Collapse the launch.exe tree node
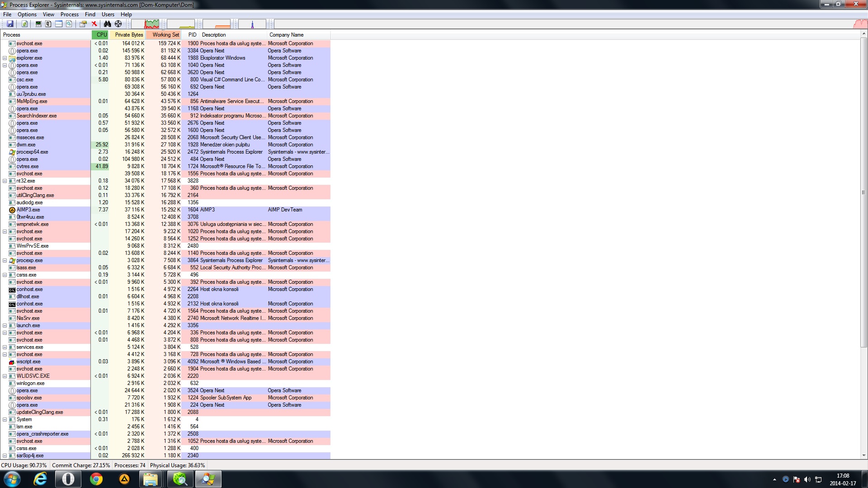868x488 pixels. pyautogui.click(x=5, y=326)
